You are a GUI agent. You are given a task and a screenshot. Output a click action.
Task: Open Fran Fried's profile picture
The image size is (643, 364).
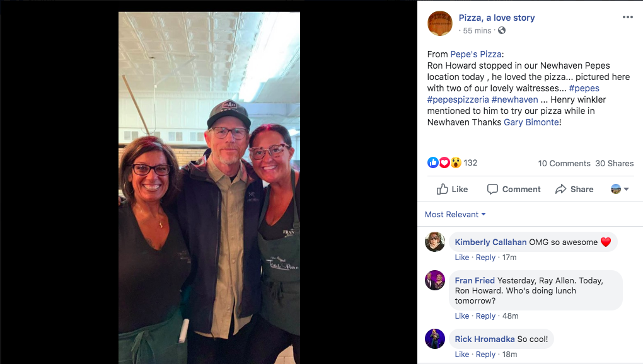(x=435, y=280)
